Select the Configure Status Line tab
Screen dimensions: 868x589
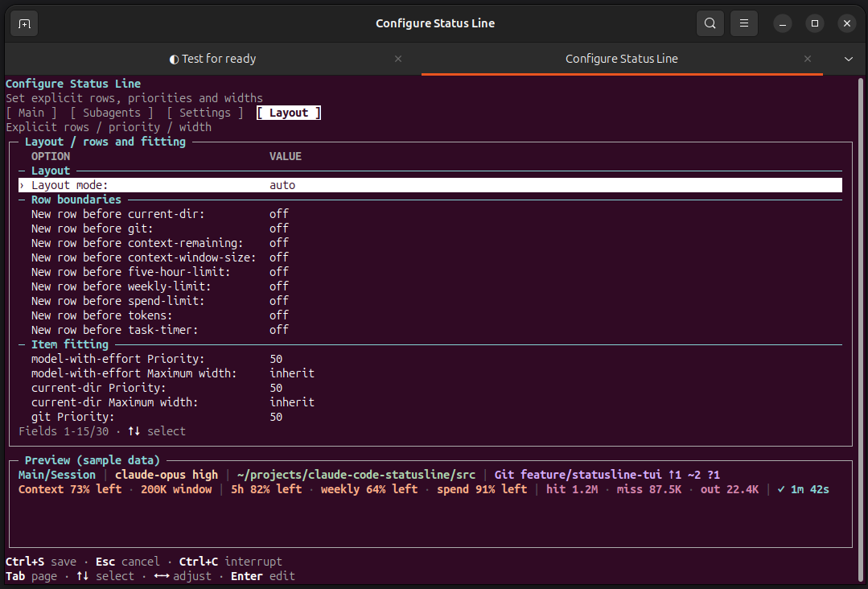(622, 59)
